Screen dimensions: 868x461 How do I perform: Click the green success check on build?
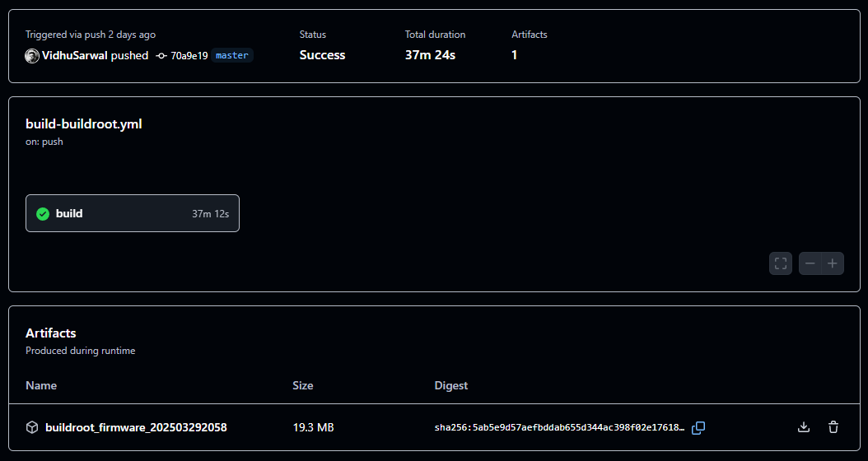(43, 214)
